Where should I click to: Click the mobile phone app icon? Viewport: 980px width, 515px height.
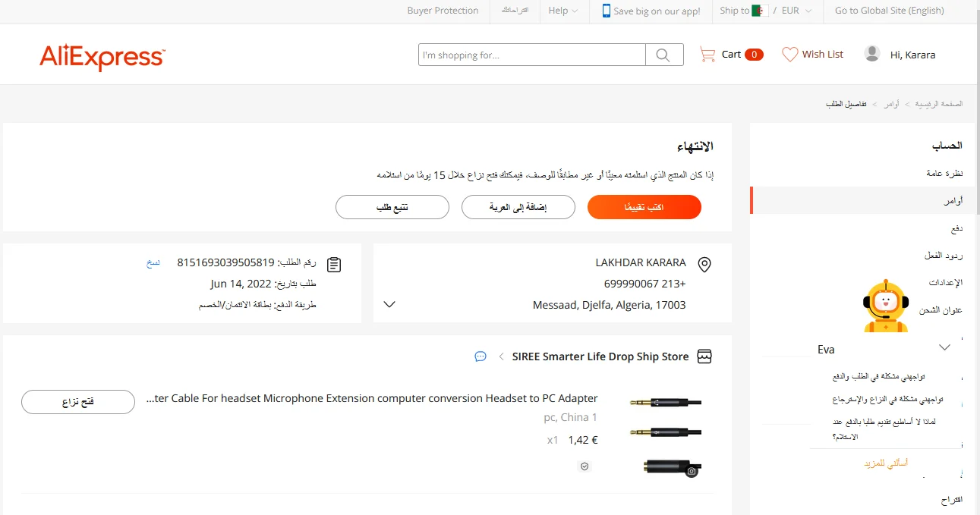pos(606,11)
